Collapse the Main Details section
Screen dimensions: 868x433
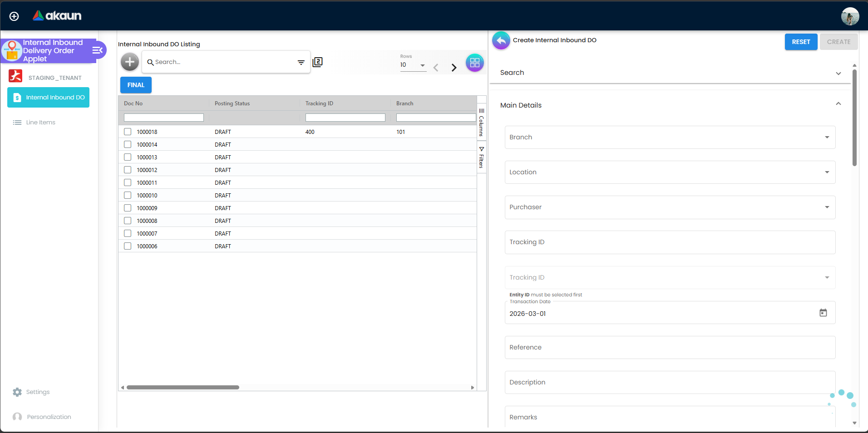pyautogui.click(x=838, y=104)
